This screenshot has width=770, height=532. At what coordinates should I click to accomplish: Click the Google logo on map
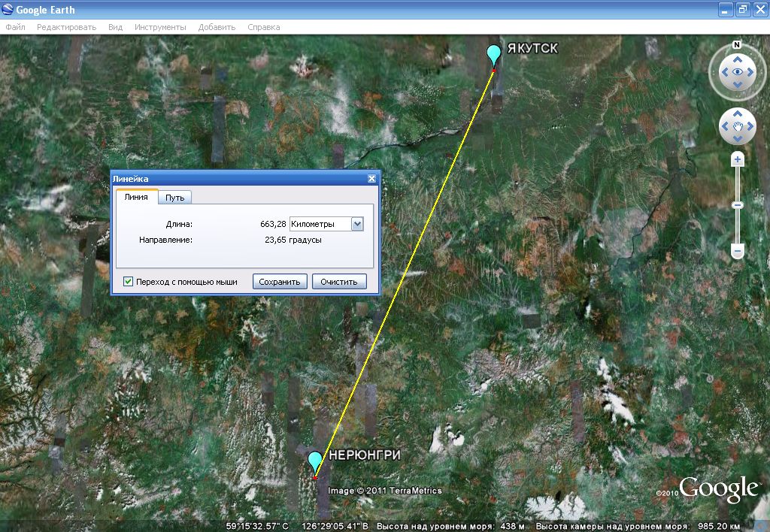click(x=718, y=488)
